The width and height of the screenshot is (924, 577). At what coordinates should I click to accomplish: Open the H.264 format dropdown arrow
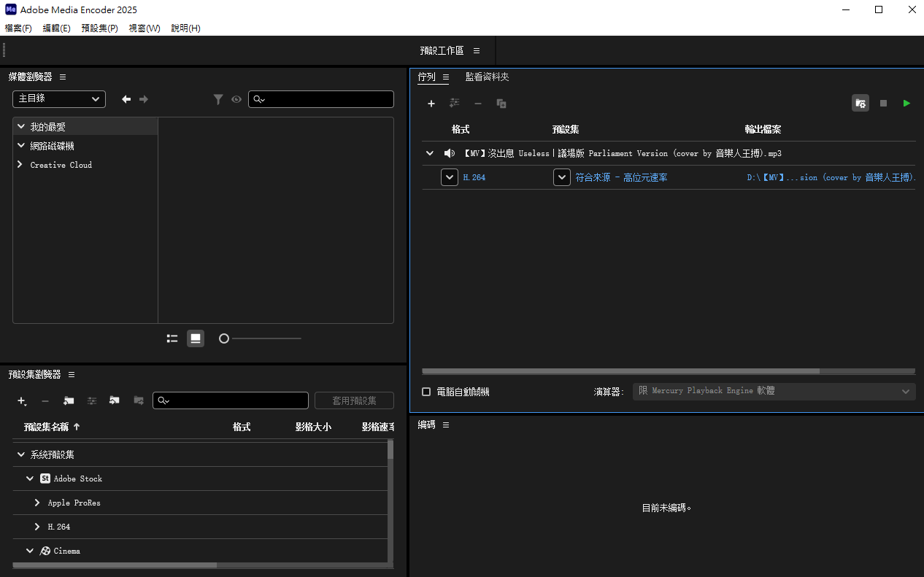point(450,177)
